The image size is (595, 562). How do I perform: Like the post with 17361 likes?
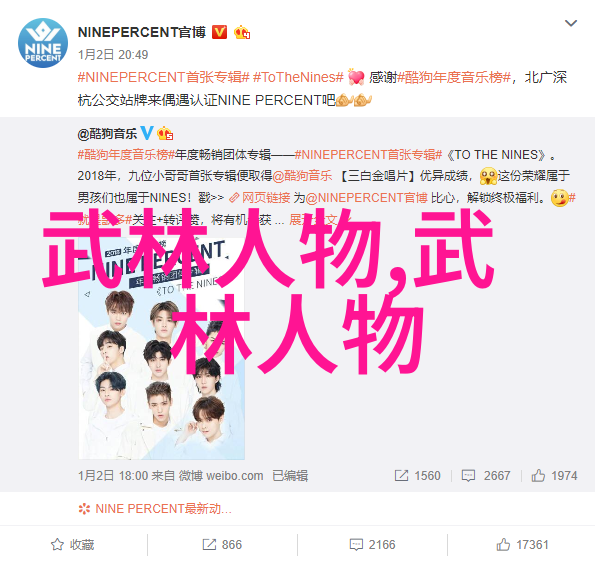click(x=522, y=545)
